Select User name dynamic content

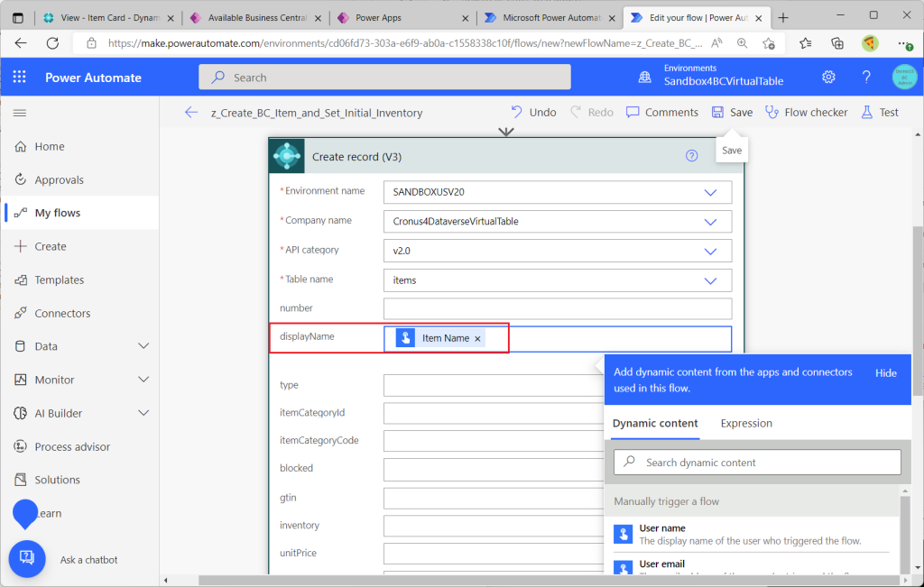(752, 534)
